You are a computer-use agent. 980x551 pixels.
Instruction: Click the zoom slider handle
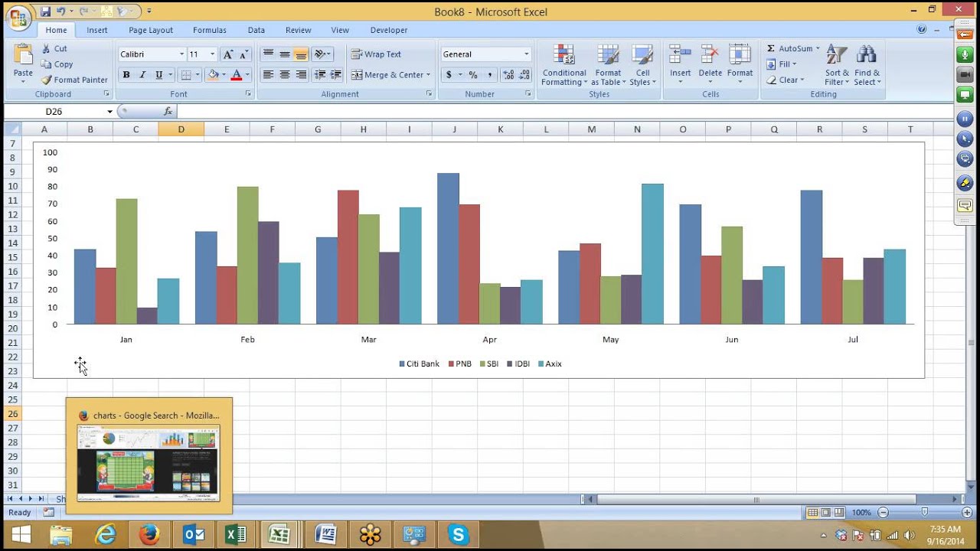point(925,513)
